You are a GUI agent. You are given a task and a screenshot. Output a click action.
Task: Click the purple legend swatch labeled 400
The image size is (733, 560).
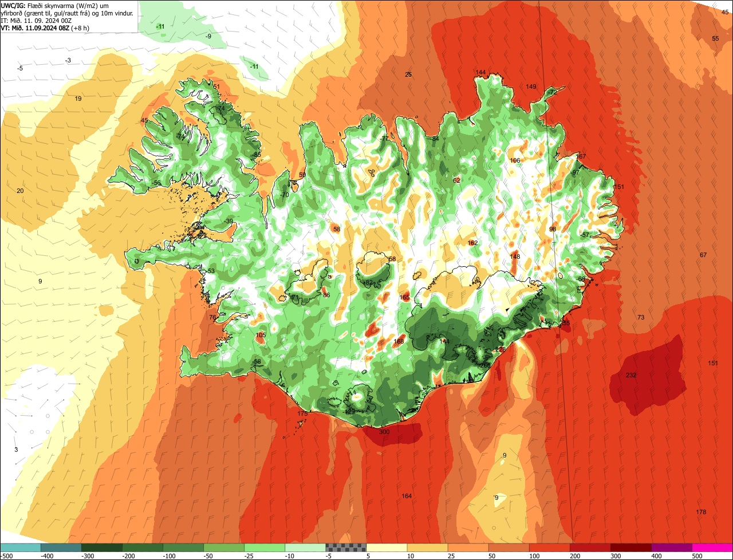(x=672, y=547)
